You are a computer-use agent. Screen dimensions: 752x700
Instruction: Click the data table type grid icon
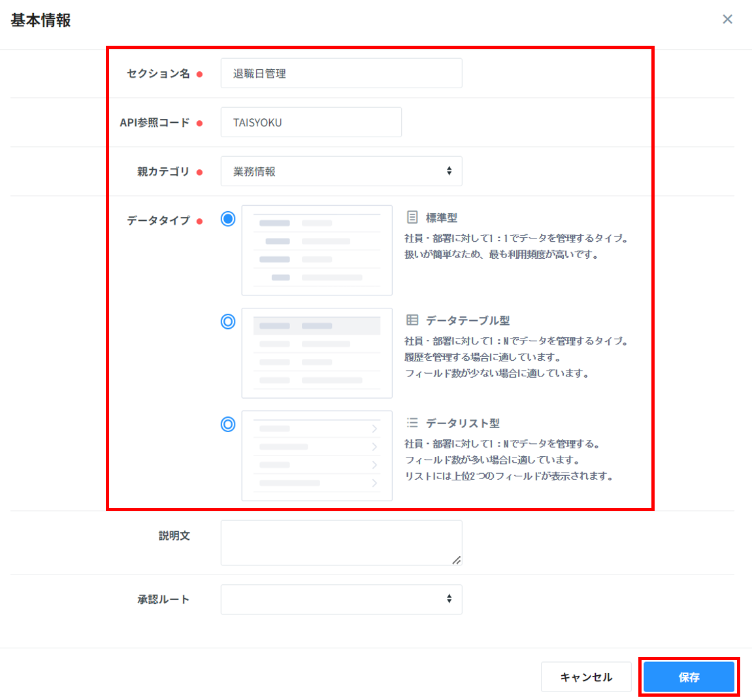click(x=412, y=320)
